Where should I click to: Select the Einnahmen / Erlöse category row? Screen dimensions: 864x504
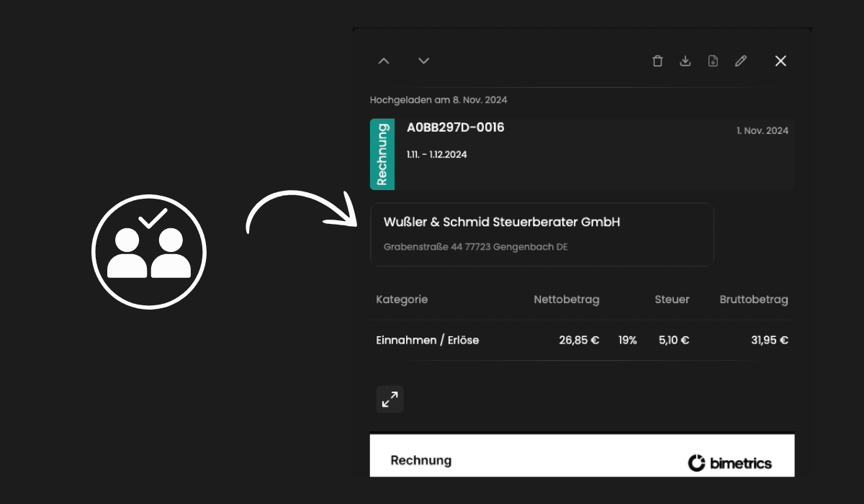coord(427,340)
